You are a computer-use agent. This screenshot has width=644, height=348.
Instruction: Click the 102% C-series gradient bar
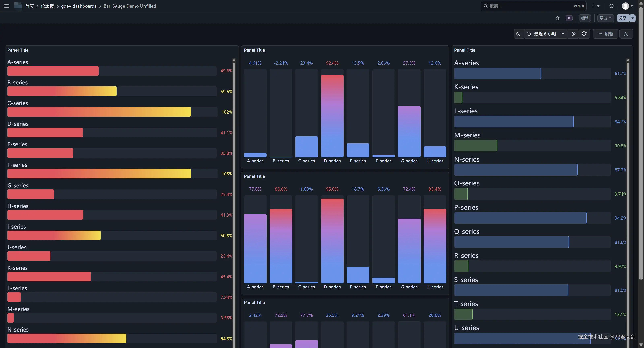99,112
